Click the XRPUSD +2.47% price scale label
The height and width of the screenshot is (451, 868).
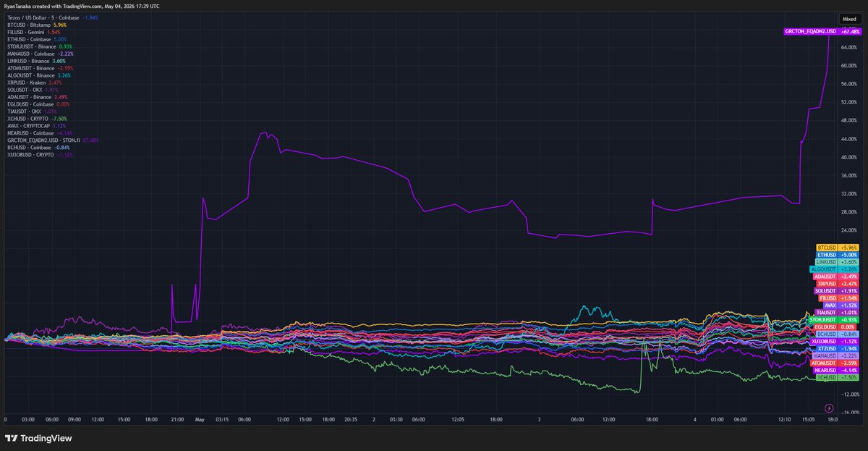pyautogui.click(x=838, y=284)
